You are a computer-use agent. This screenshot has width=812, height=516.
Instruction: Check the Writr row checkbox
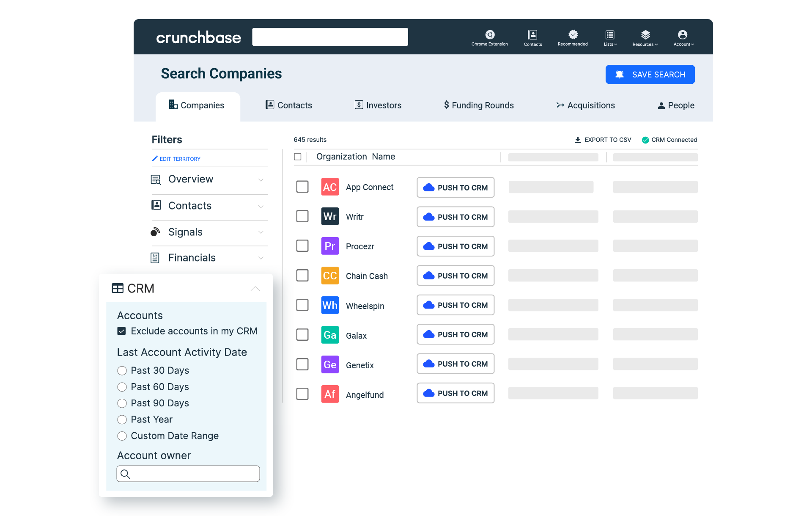(302, 216)
